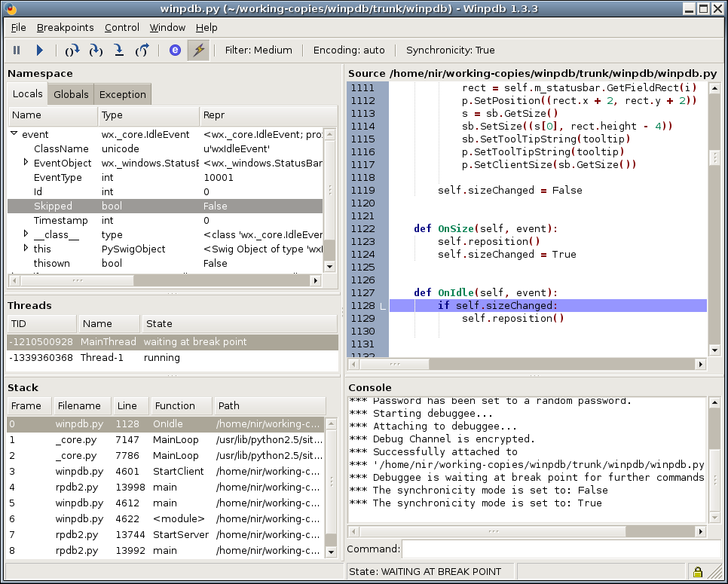Viewport: 728px width, 584px height.
Task: Expand the EventObject tree node
Action: 26,162
